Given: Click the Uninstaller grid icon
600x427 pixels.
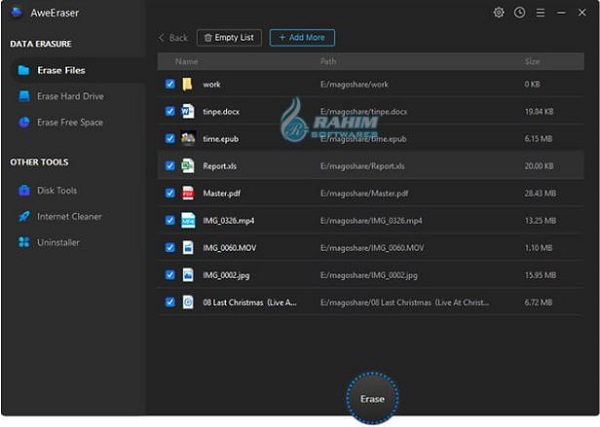Looking at the screenshot, I should tap(24, 242).
